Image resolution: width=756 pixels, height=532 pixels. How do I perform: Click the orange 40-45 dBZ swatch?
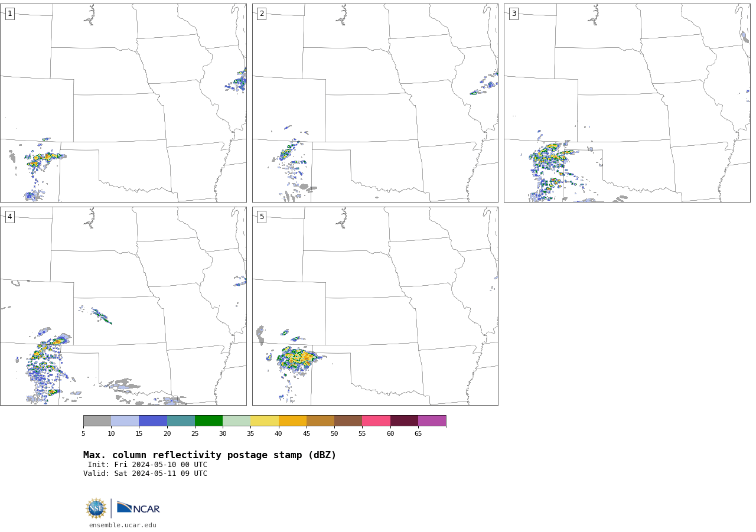pyautogui.click(x=292, y=420)
